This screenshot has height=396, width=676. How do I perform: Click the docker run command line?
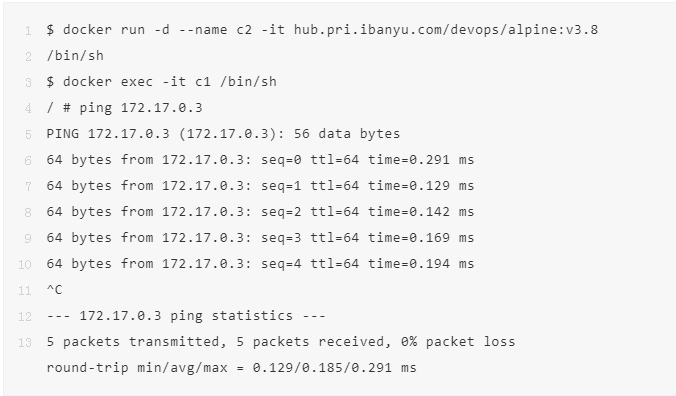point(322,30)
